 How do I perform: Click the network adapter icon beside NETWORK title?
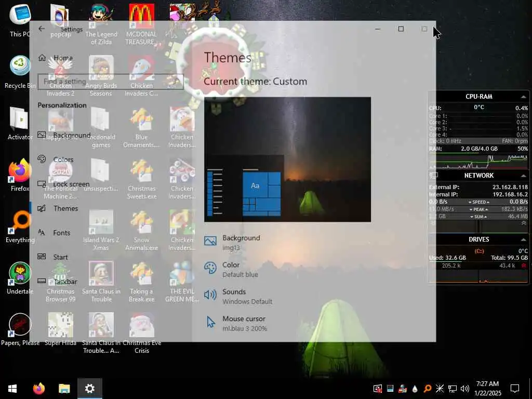click(434, 176)
